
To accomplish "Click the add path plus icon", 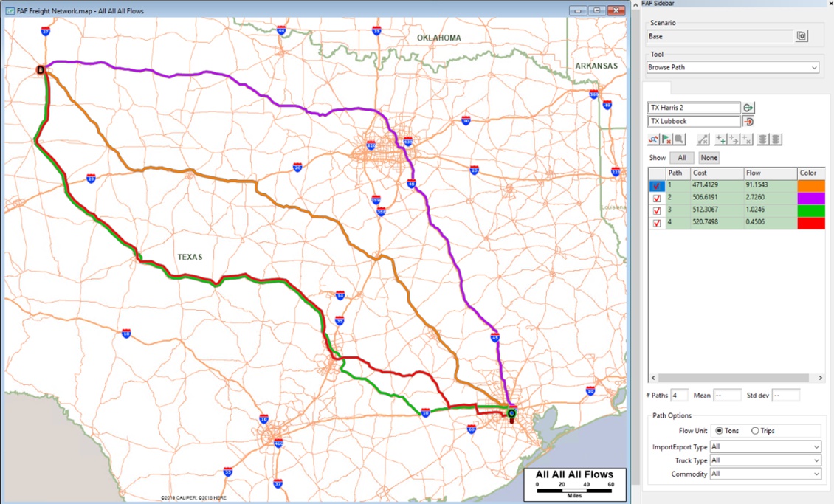I will tap(720, 139).
